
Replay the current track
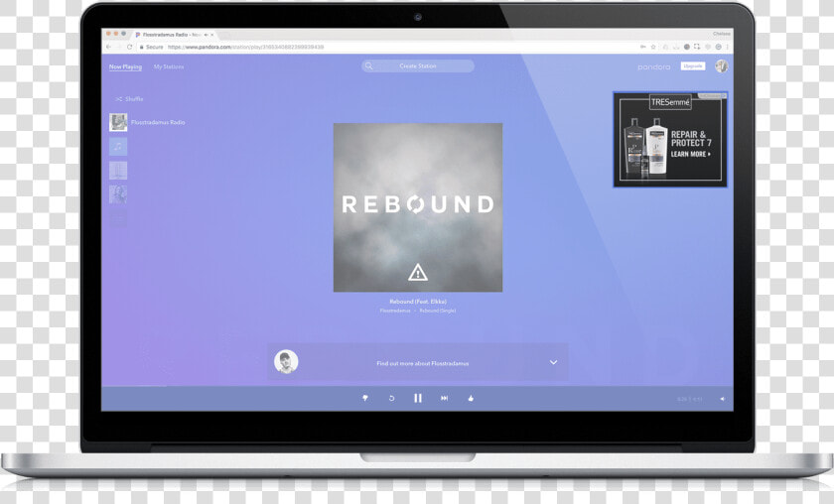(x=391, y=398)
